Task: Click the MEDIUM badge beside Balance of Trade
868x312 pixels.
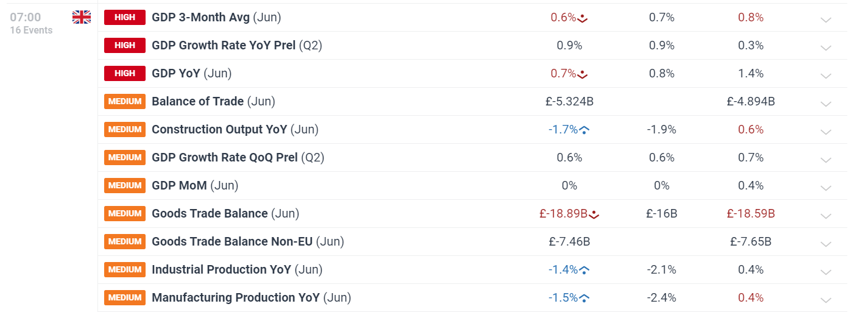Action: [x=125, y=101]
